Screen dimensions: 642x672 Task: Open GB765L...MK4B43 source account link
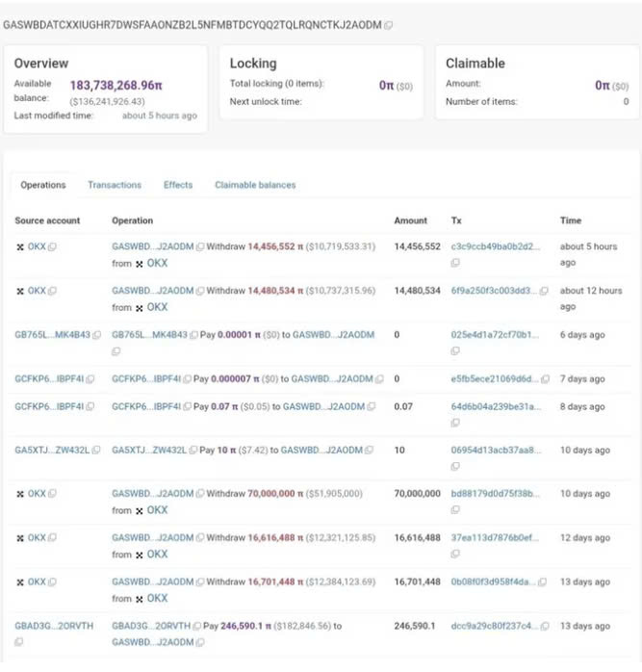[52, 335]
